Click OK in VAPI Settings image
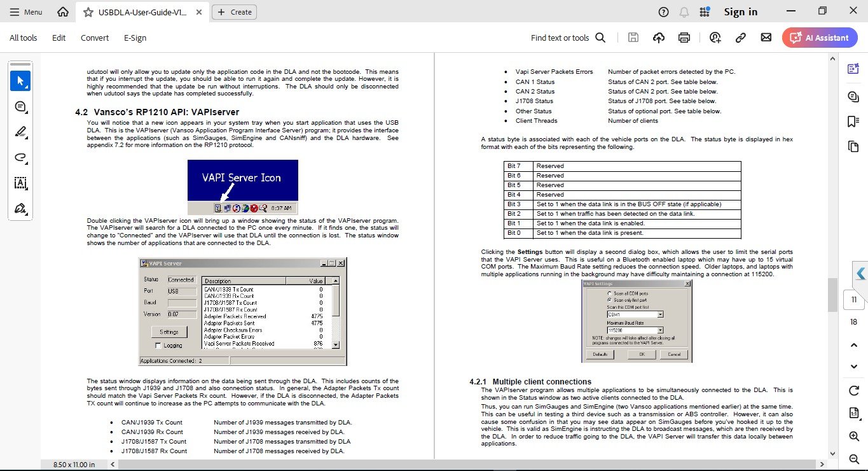 [x=642, y=355]
